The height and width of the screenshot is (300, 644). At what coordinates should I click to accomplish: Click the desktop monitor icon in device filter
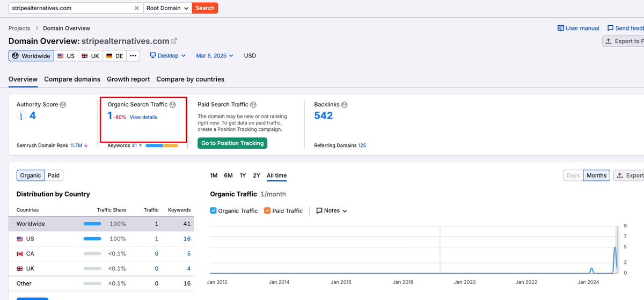click(152, 55)
